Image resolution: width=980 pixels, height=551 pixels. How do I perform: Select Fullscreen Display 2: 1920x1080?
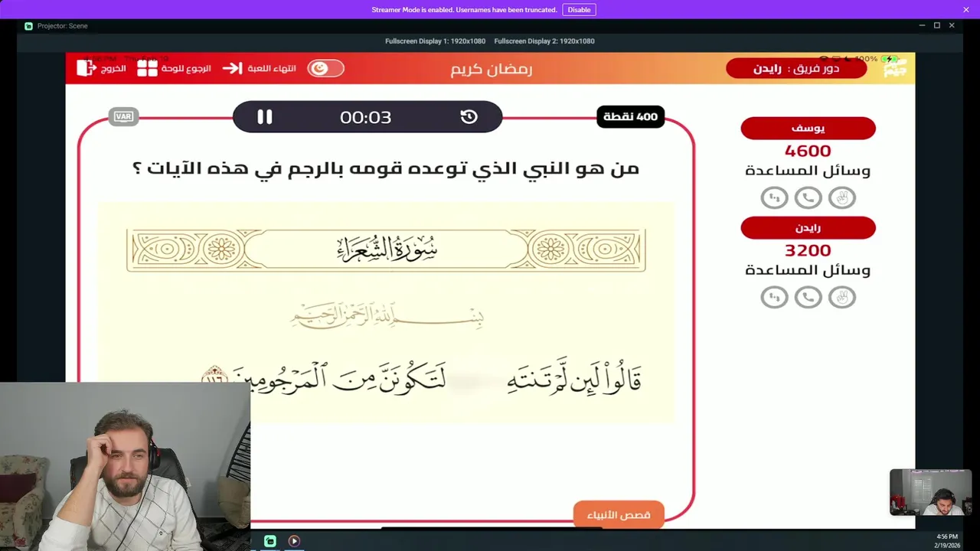(x=544, y=41)
